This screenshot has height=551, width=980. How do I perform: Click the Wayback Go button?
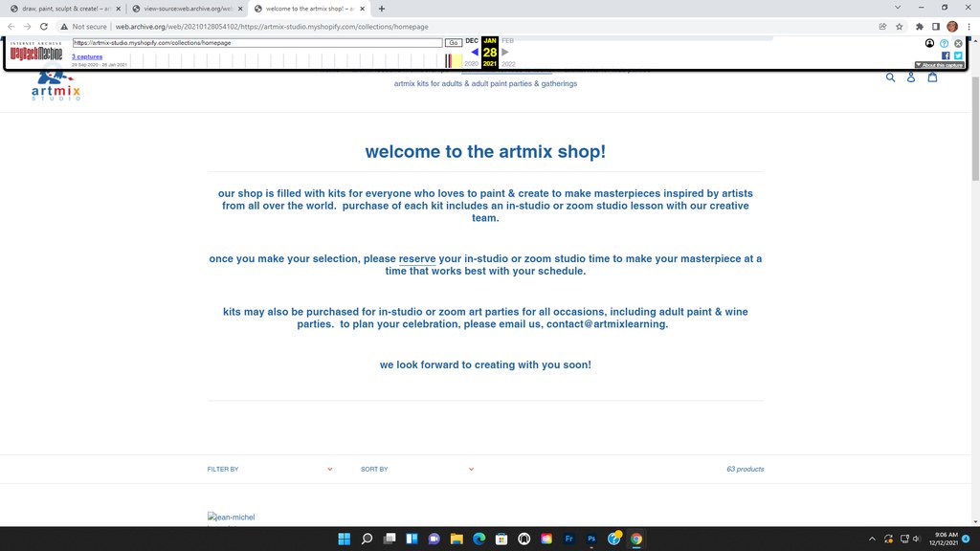[x=453, y=42]
